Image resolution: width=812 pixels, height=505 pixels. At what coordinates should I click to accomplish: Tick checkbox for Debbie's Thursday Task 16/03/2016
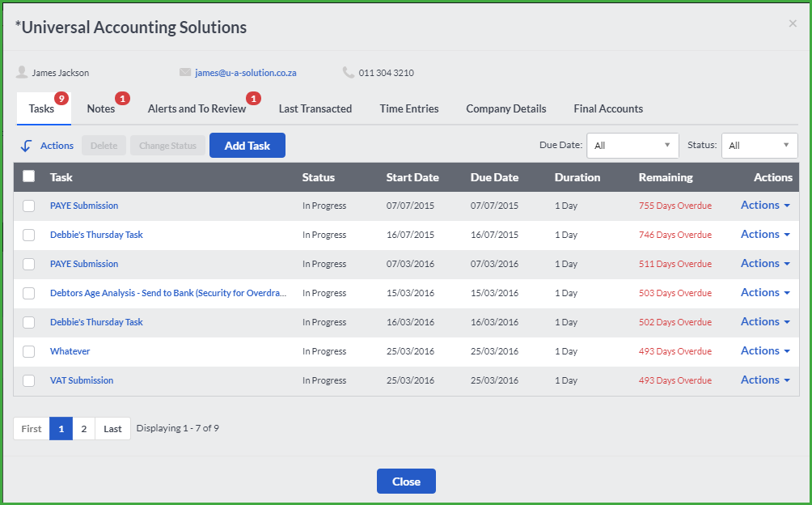click(29, 322)
